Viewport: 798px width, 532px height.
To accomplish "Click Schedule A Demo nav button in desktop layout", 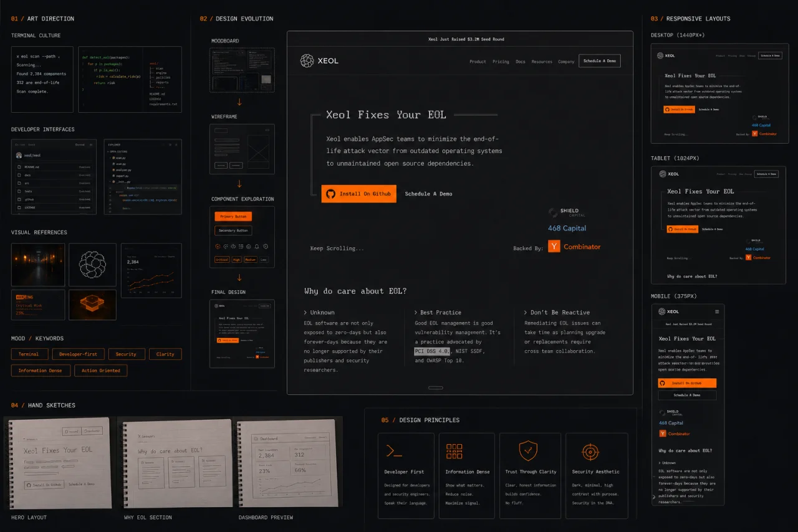I will point(769,55).
